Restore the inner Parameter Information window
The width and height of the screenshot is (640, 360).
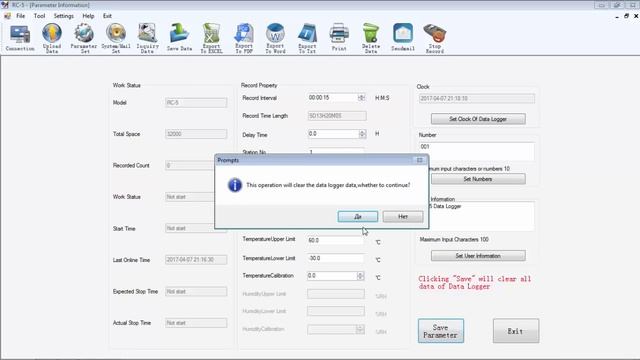point(627,16)
